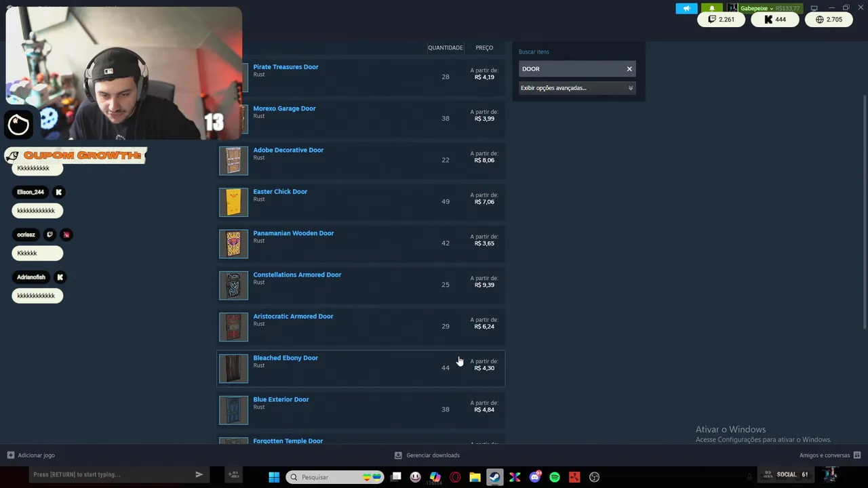Viewport: 868px width, 488px height.
Task: Open Aristocratic Armored Door listing
Action: coord(293,317)
